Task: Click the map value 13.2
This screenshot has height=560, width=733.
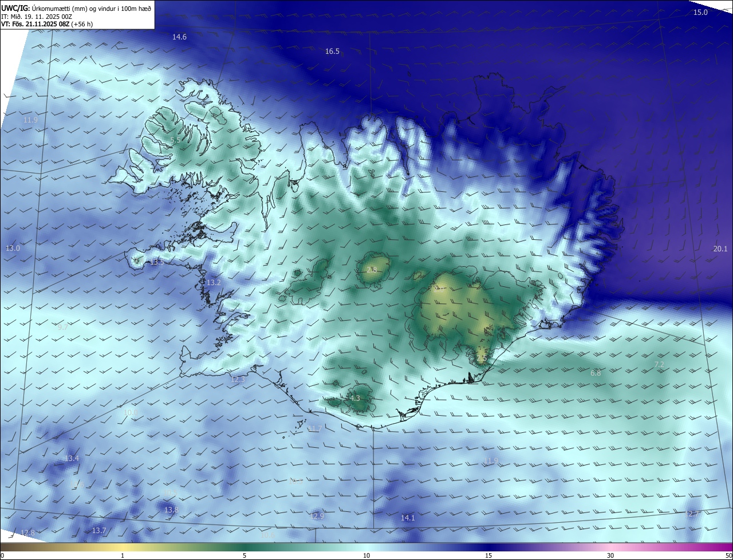Action: pos(214,282)
